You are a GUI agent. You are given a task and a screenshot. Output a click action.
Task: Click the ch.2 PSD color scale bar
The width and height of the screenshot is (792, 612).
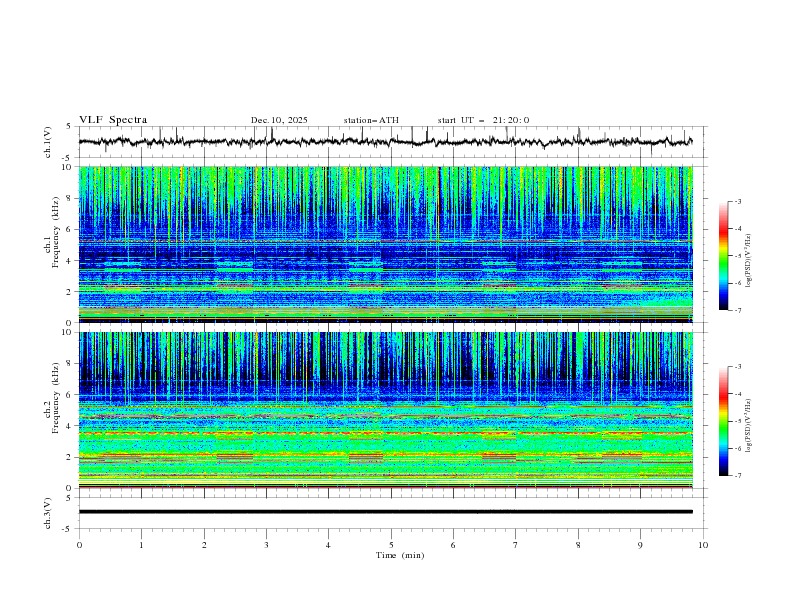coord(723,421)
